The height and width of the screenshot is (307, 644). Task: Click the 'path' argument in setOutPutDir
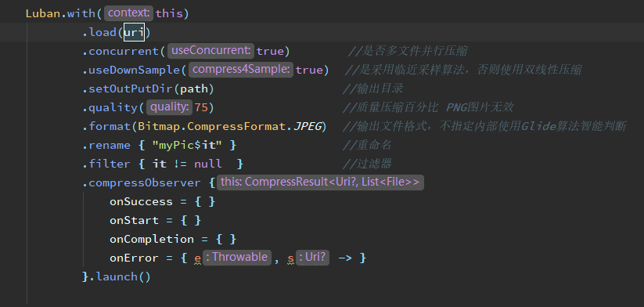(194, 88)
